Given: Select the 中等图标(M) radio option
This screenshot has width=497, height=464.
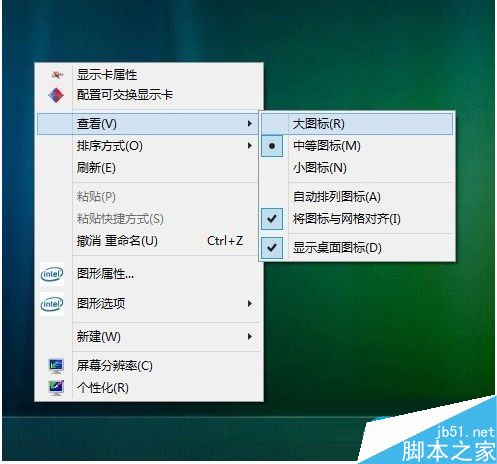Looking at the screenshot, I should tap(357, 146).
